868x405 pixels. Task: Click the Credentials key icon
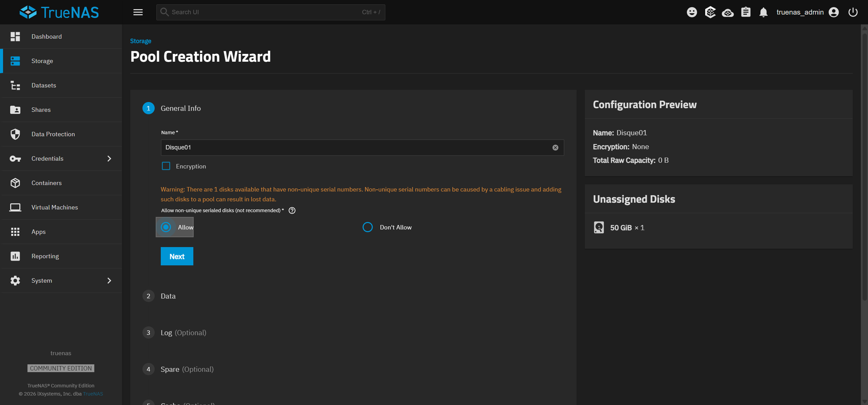coord(15,159)
